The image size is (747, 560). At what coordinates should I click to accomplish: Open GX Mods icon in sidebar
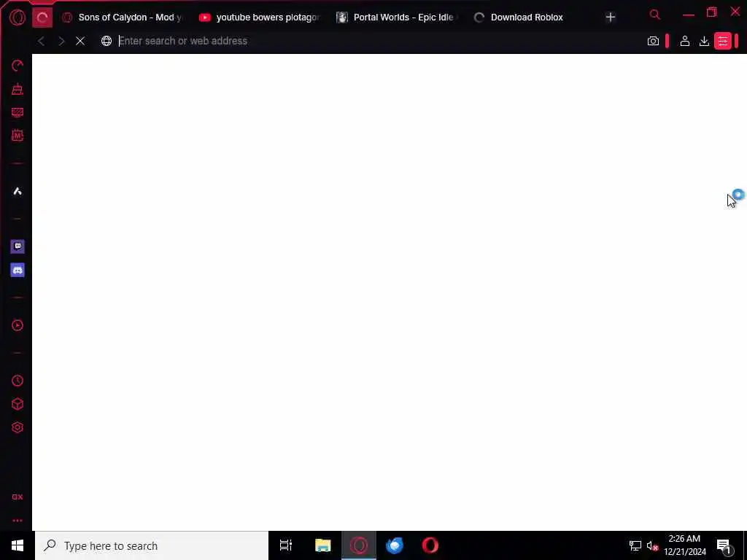point(18,136)
